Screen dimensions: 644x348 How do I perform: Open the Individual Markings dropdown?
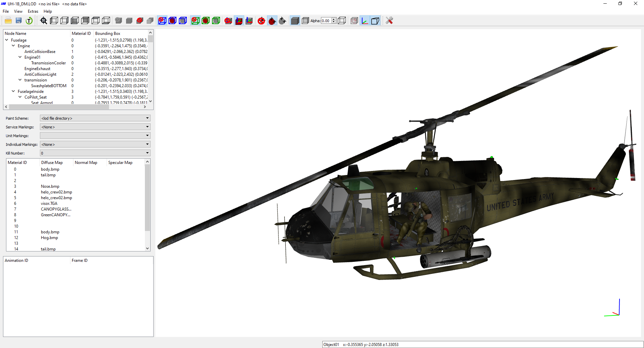[95, 144]
